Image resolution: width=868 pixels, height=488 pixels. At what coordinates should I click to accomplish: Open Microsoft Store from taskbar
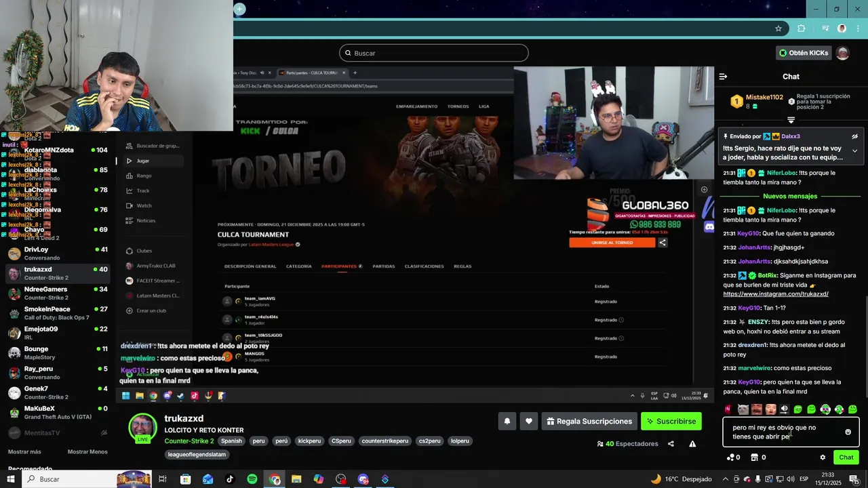(185, 479)
